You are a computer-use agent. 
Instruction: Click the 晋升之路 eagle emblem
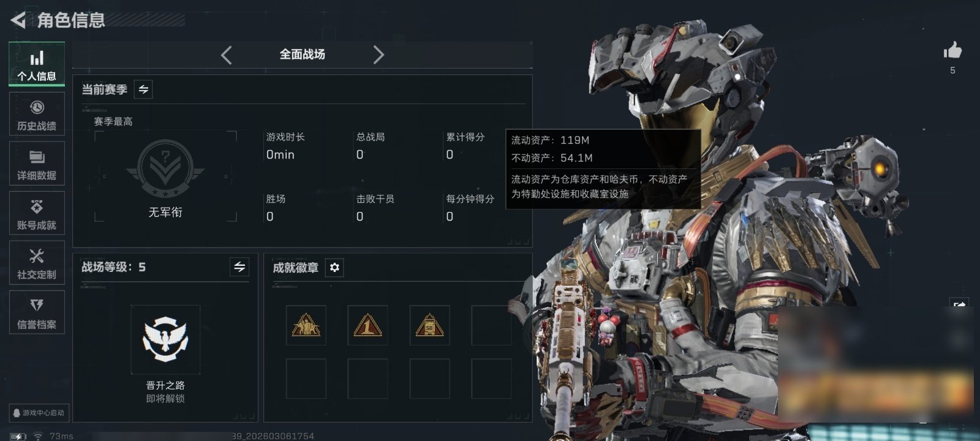tap(165, 339)
